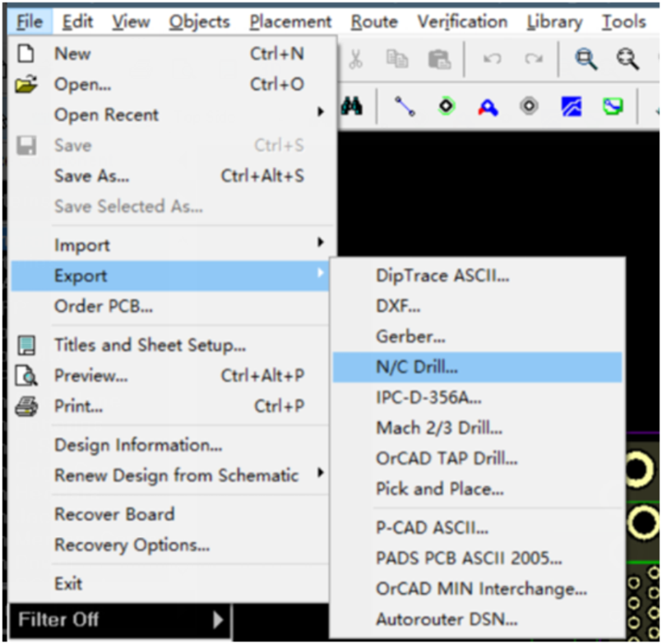Select Pick and Place export option
The width and height of the screenshot is (662, 644).
[439, 489]
